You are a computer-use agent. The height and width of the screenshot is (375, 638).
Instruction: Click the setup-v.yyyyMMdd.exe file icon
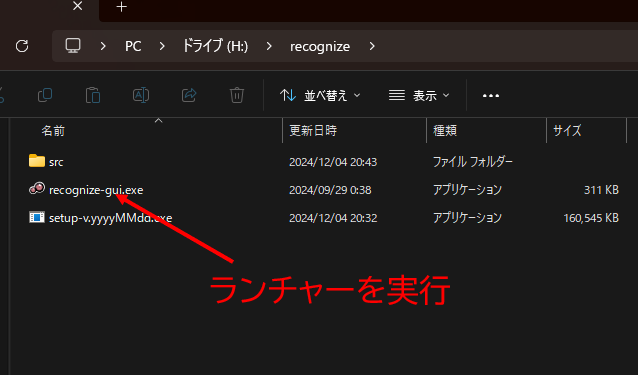[37, 217]
